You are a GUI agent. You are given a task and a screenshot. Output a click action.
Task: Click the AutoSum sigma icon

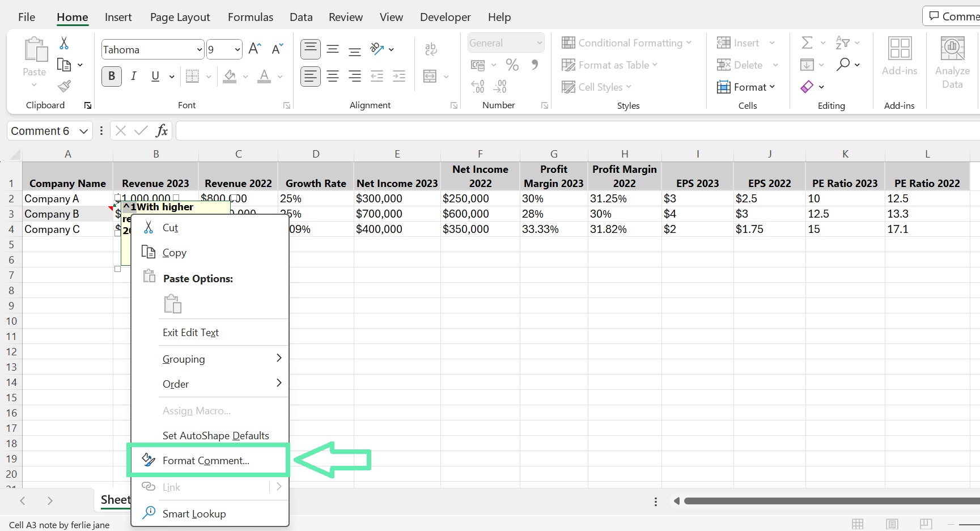coord(807,43)
